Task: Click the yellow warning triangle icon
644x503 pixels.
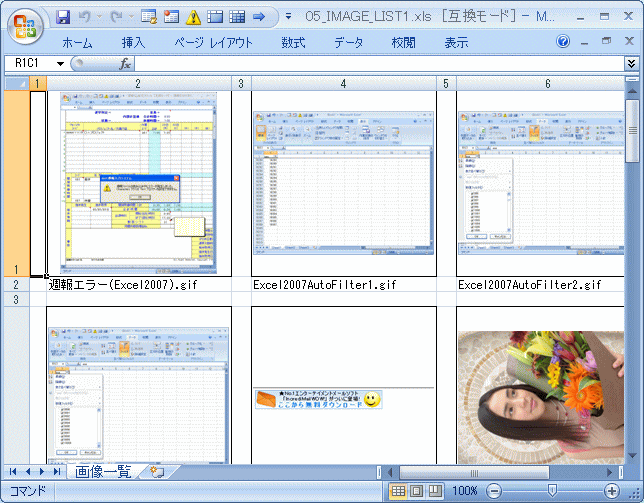Action: pos(193,17)
